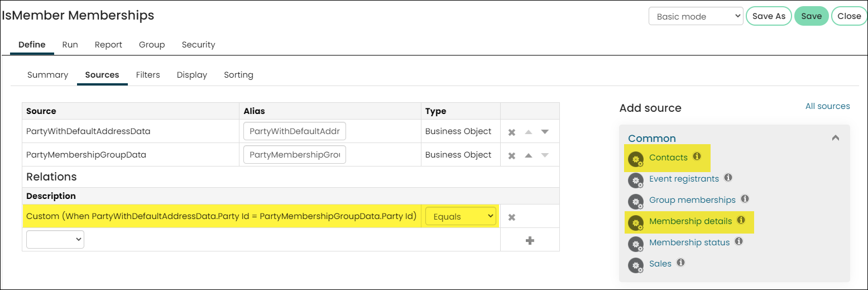Open the All sources link

[827, 106]
